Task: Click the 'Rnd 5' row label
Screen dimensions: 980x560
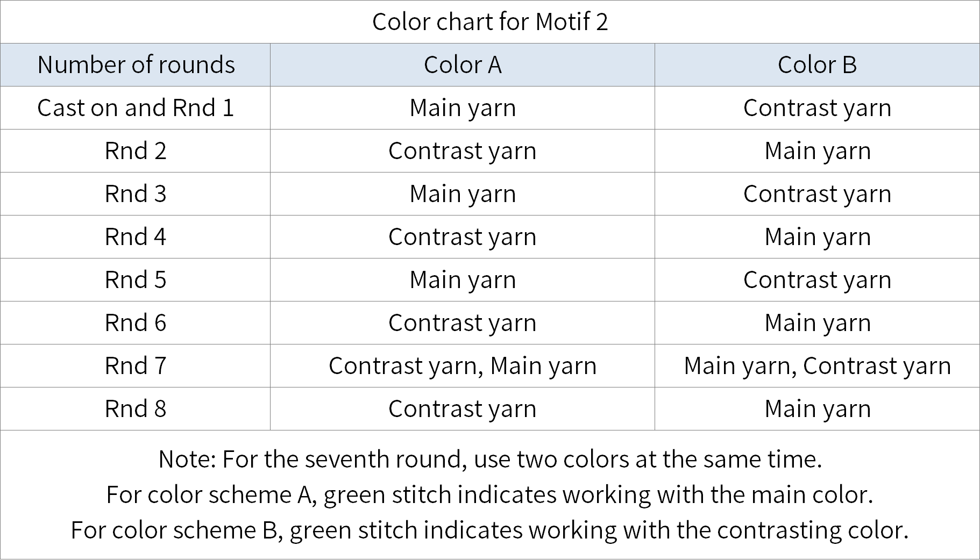Action: (x=136, y=279)
